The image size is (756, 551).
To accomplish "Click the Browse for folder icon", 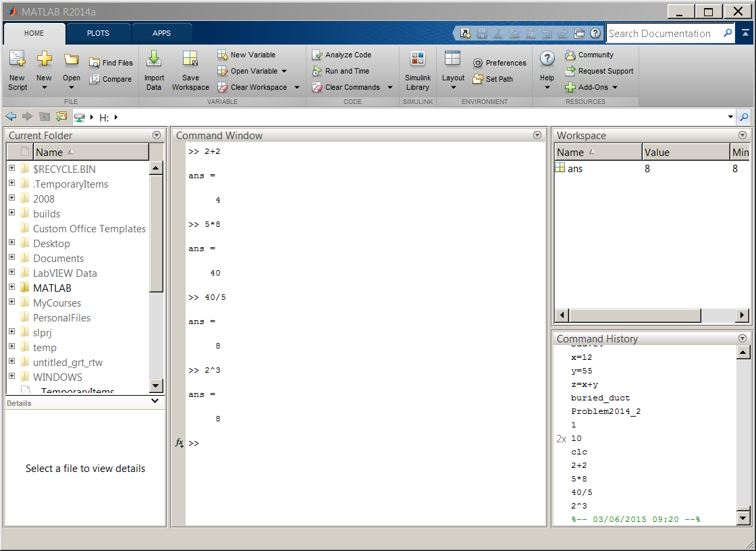I will coord(61,117).
